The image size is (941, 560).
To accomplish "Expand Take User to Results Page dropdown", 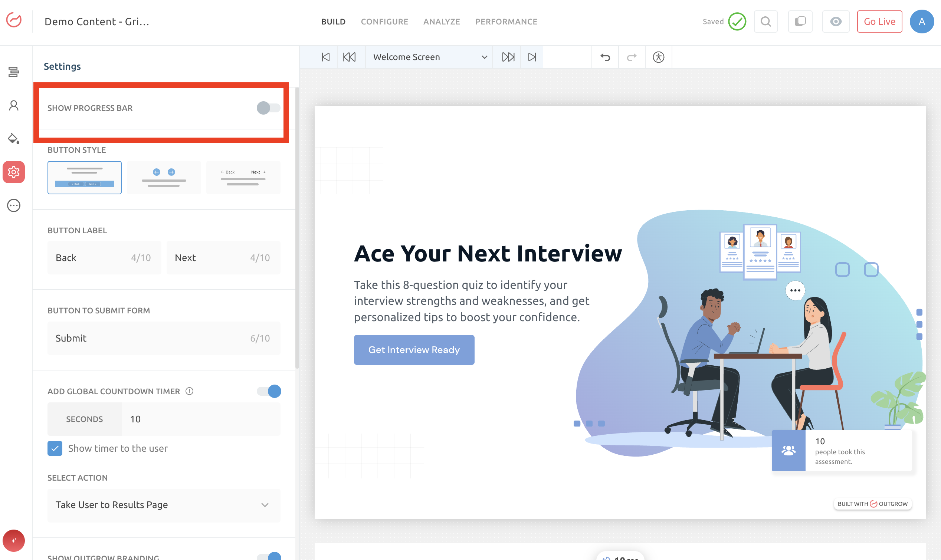I will click(x=163, y=505).
